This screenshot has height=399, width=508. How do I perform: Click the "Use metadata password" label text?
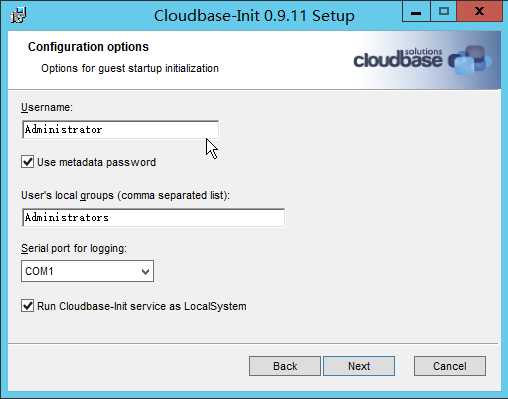96,162
